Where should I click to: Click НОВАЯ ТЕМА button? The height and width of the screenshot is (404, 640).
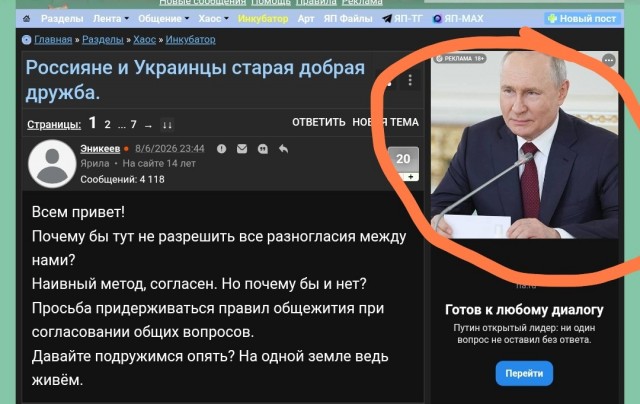point(385,122)
